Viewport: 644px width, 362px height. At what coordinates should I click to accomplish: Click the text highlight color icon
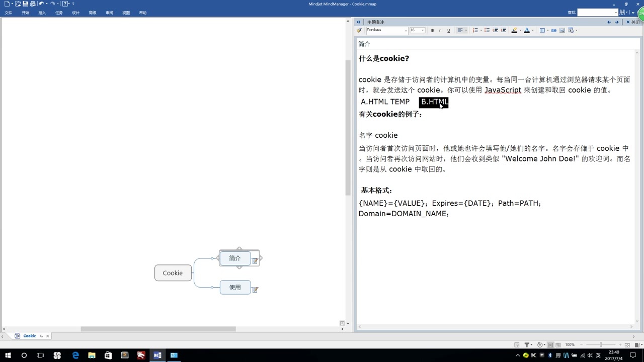click(514, 31)
